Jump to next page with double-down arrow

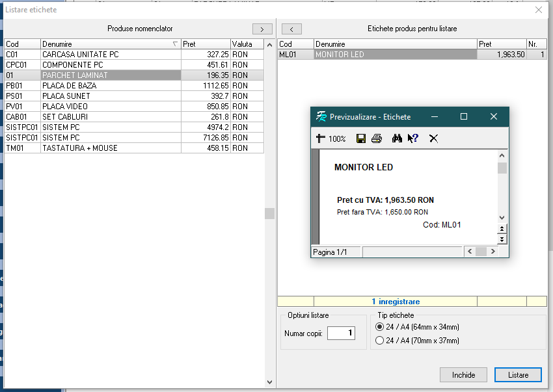coord(501,239)
